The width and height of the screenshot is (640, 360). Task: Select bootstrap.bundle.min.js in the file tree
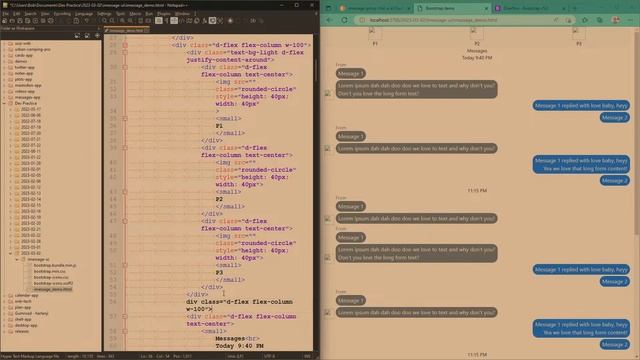[54, 265]
